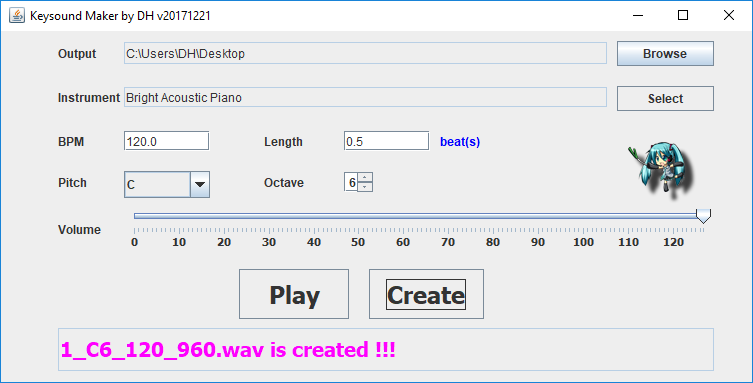Click the Volume label
This screenshot has height=383, width=753.
pyautogui.click(x=79, y=229)
